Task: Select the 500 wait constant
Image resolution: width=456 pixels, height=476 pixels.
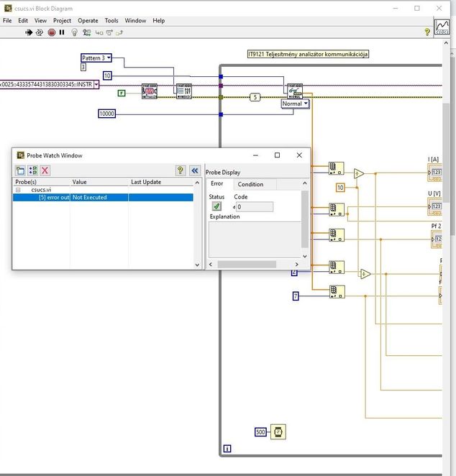Action: (260, 432)
